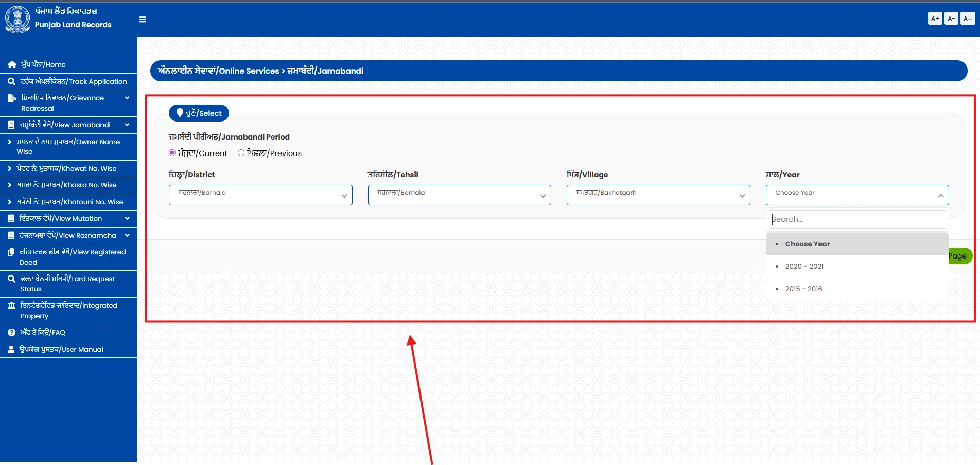980x465 pixels.
Task: Click the View Jamabandi book icon
Action: click(11, 125)
